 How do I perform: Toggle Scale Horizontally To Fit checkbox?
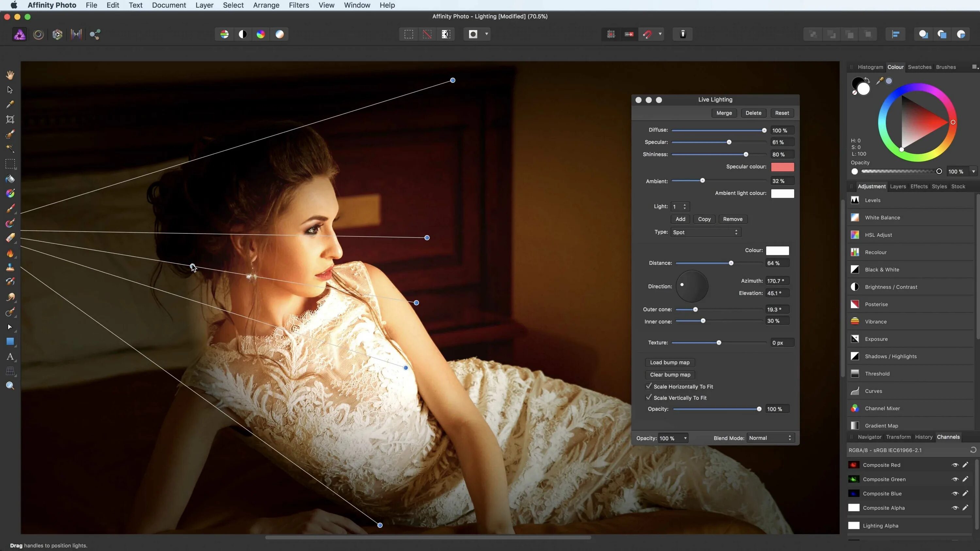[647, 386]
